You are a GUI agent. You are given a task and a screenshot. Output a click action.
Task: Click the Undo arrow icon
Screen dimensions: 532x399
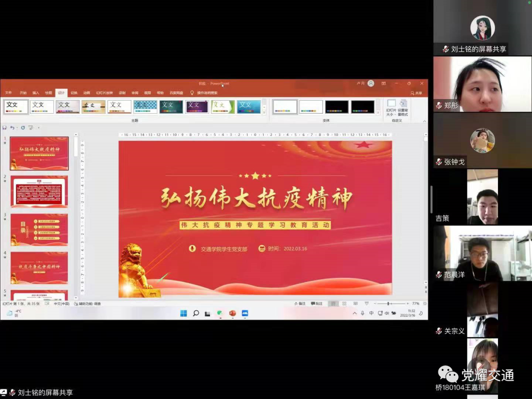point(12,128)
